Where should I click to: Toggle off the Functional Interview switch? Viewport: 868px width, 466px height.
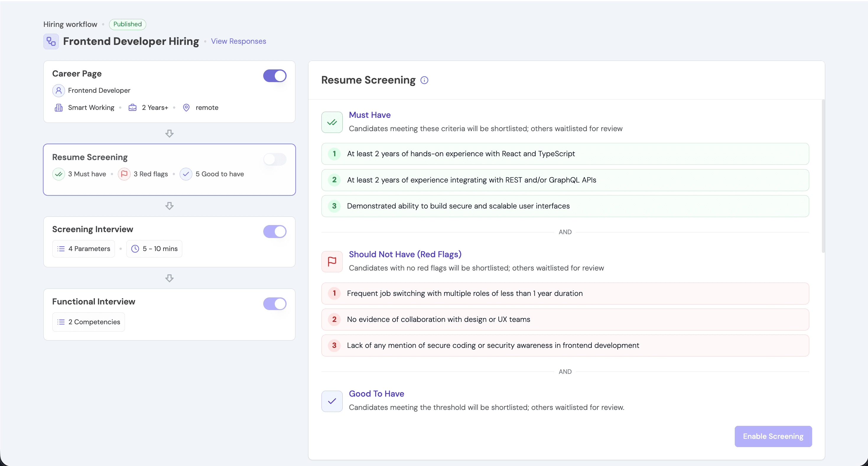click(275, 304)
